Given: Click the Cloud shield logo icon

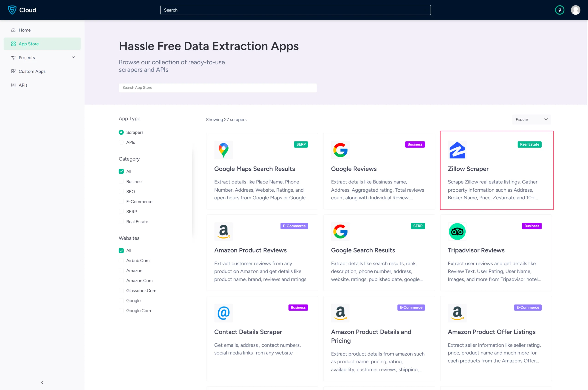Looking at the screenshot, I should [x=12, y=10].
